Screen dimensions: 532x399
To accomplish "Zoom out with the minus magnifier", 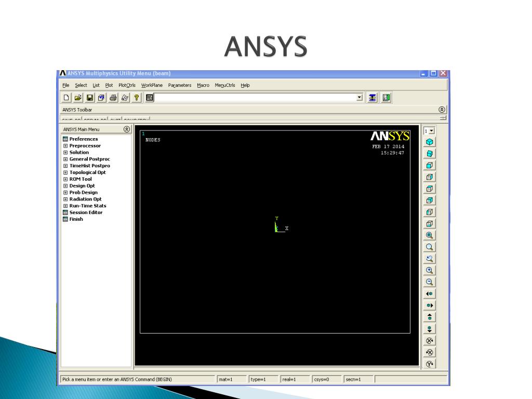I will pyautogui.click(x=430, y=282).
